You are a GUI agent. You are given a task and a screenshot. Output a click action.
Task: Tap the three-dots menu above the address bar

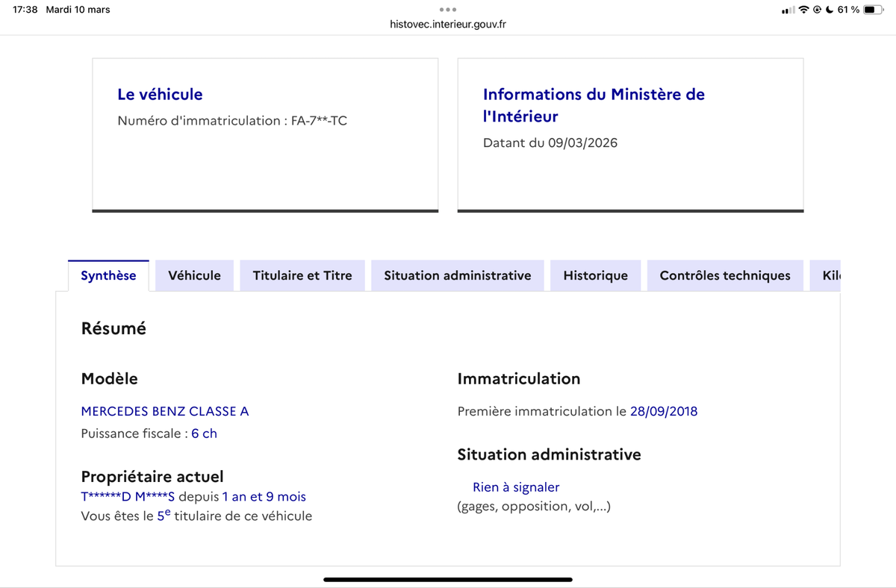click(448, 10)
